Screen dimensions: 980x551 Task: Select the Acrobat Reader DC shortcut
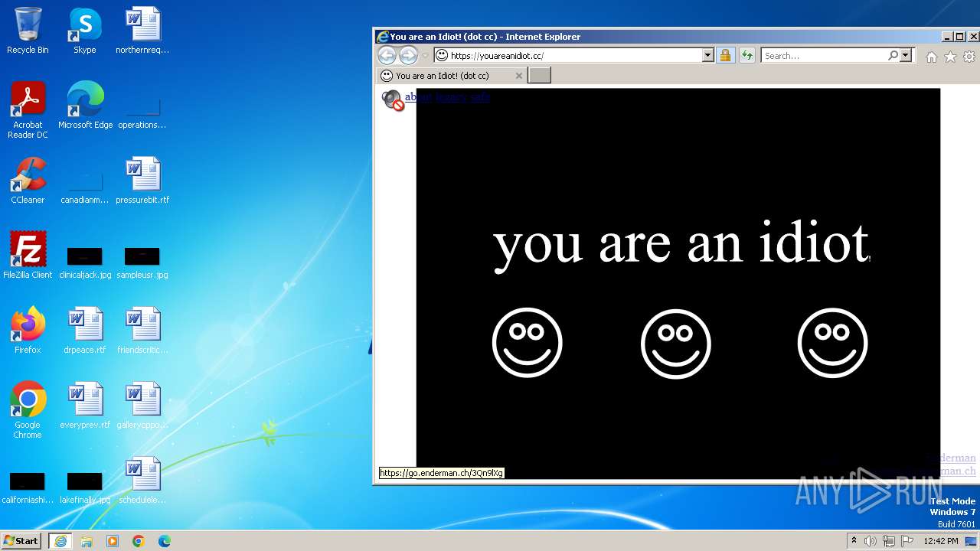pos(28,110)
